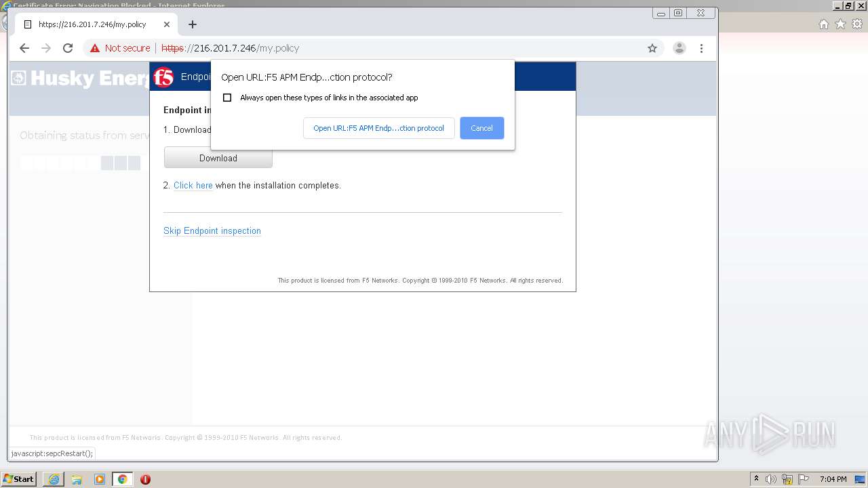
Task: Click red Opera icon in taskbar
Action: tap(145, 479)
